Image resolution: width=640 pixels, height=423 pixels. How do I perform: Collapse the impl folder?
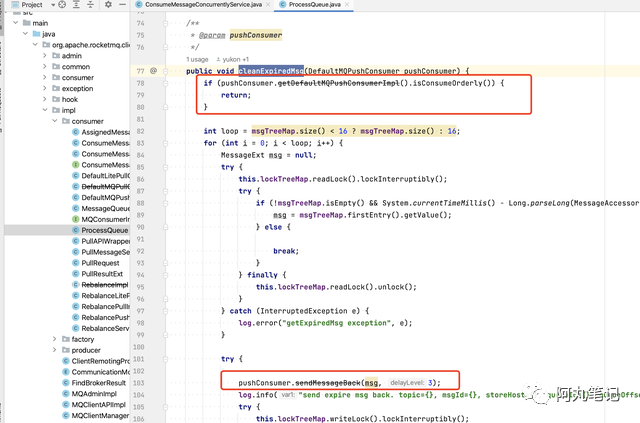coord(44,110)
